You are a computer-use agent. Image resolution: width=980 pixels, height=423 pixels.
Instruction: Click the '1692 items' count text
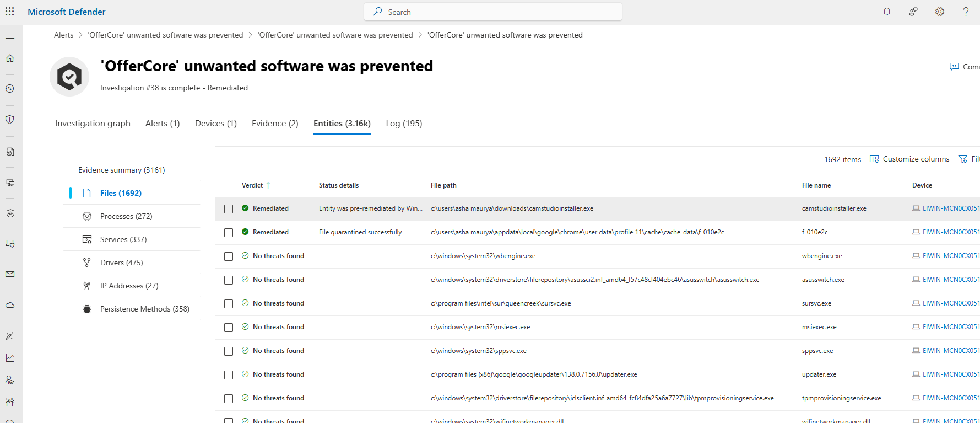coord(842,159)
